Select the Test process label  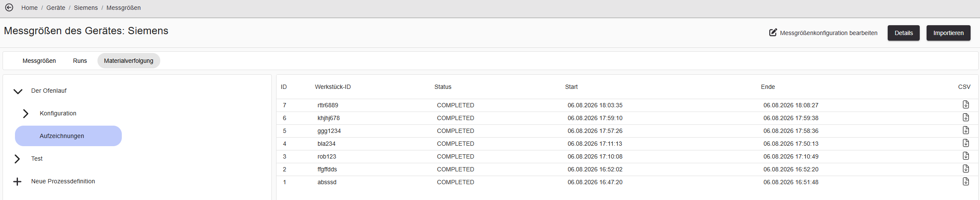pos(37,159)
